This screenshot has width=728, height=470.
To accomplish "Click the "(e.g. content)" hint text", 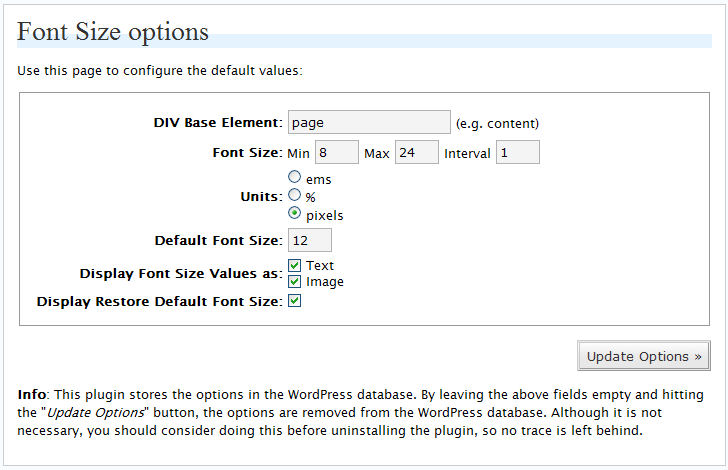I will pyautogui.click(x=497, y=124).
